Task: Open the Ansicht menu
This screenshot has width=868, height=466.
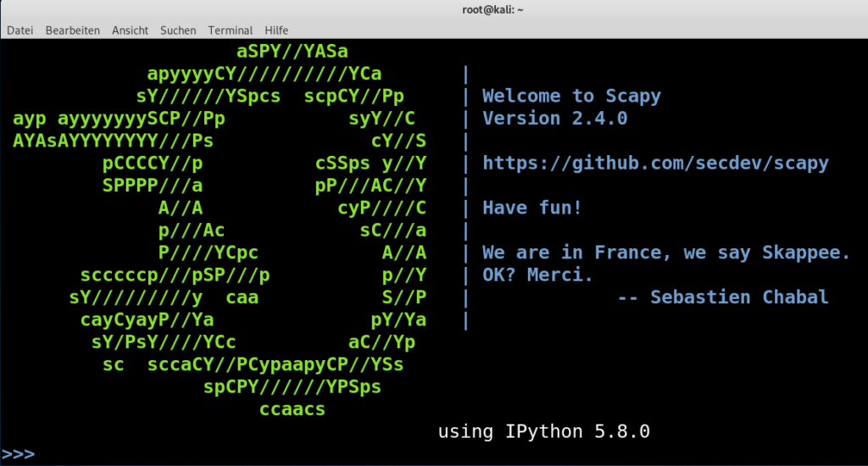Action: (130, 31)
